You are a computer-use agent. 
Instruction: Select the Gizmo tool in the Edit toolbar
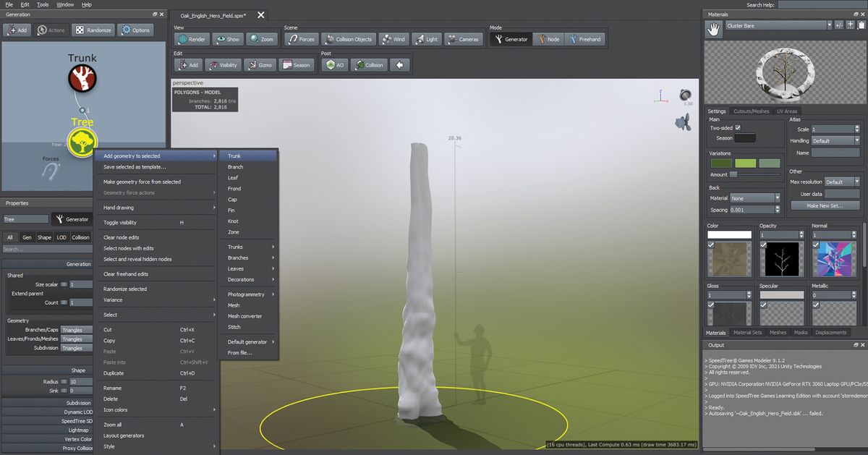(x=260, y=64)
